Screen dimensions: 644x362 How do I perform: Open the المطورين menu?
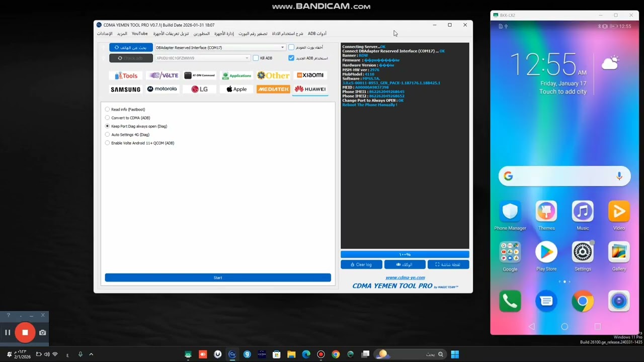click(202, 34)
